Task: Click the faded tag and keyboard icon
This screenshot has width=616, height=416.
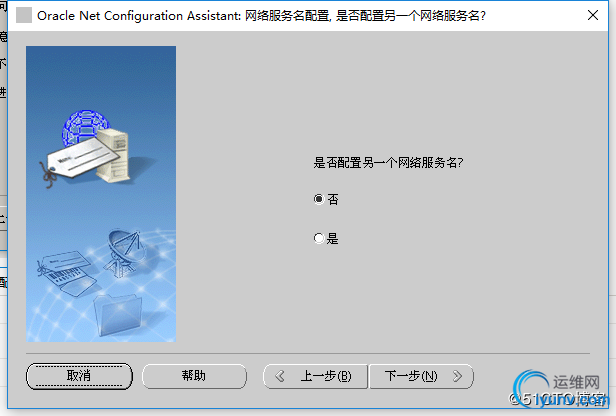Action: (67, 273)
